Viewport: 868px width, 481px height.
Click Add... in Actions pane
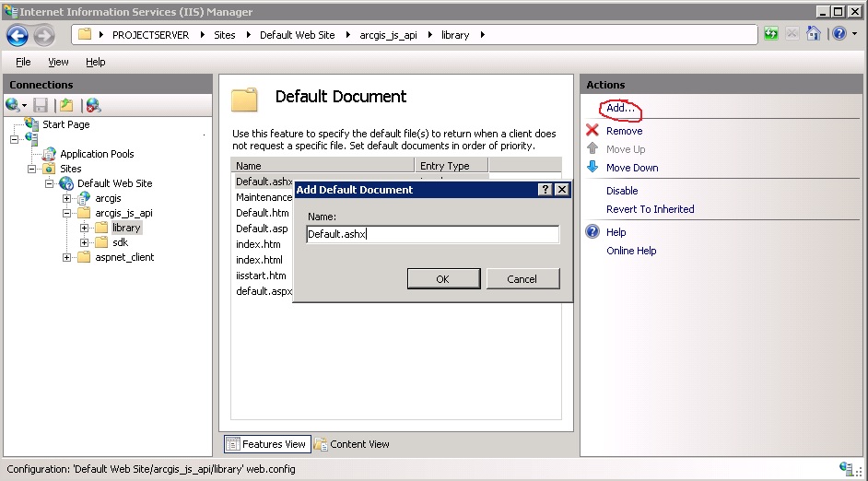[x=620, y=109]
